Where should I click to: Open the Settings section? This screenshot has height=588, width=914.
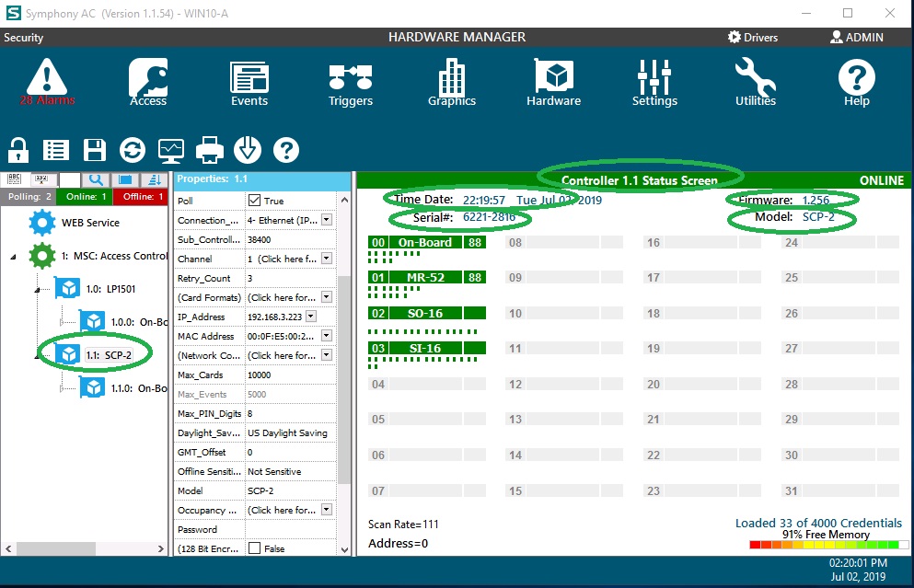point(654,83)
